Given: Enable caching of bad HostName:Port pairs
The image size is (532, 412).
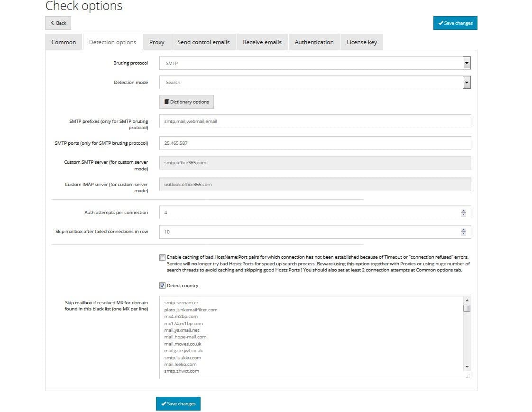Looking at the screenshot, I should tap(162, 257).
